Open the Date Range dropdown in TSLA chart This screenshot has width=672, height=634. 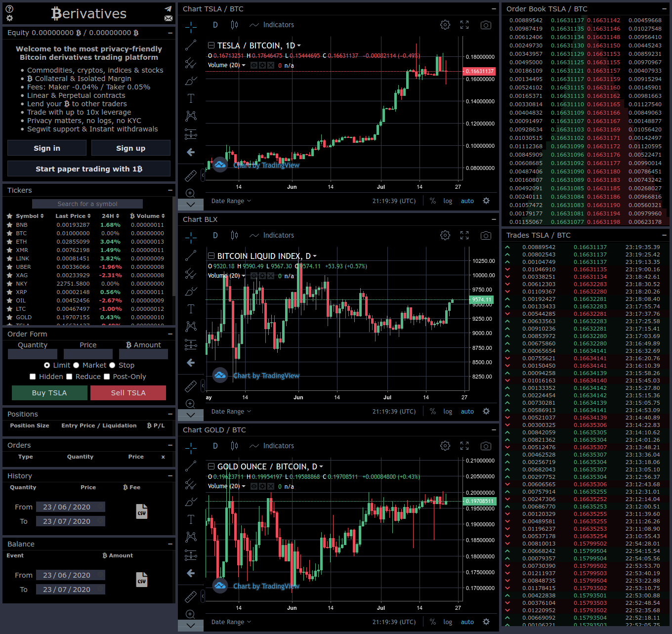[x=231, y=201]
